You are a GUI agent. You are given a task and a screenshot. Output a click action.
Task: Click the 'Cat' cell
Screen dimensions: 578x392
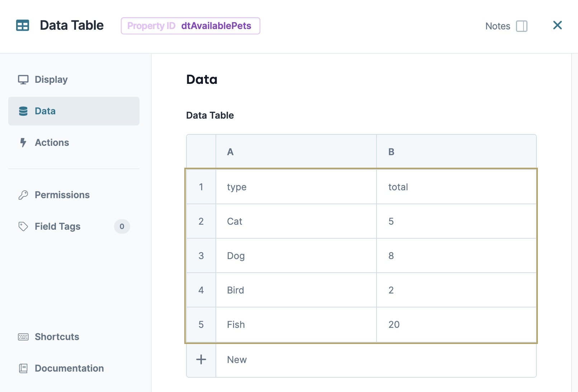(x=296, y=221)
